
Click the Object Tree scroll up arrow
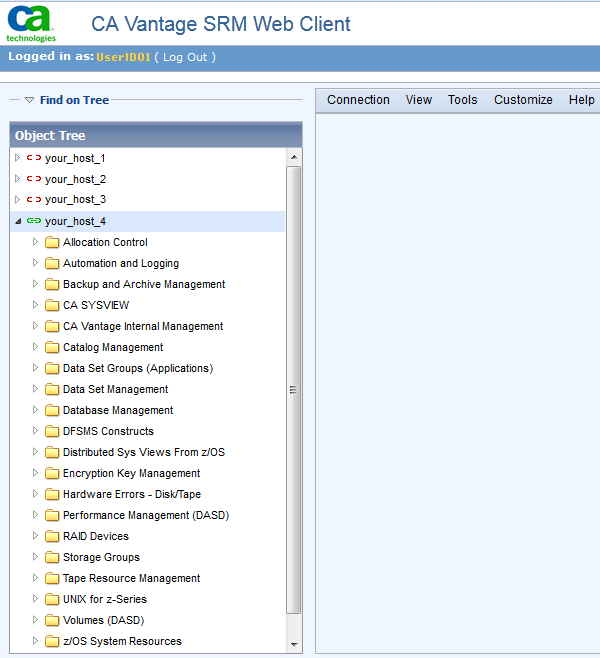tap(294, 157)
